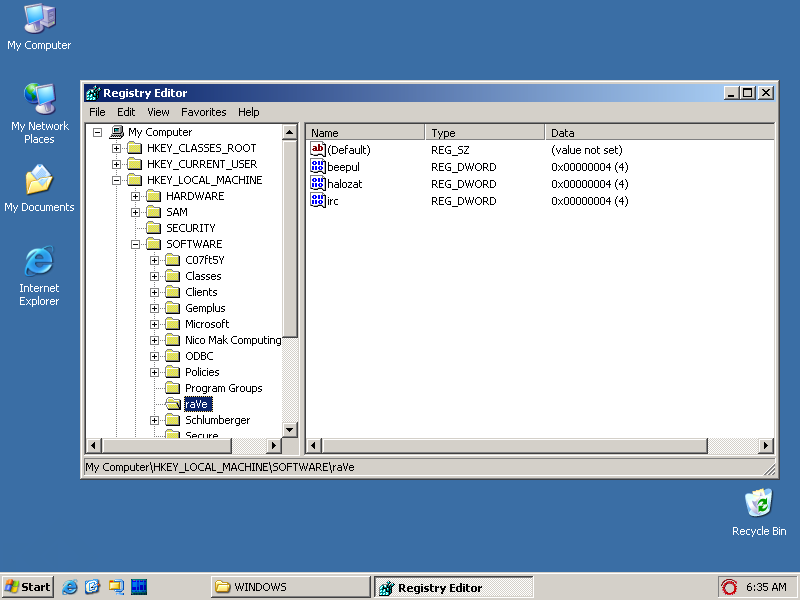Click the HARDWARE key label
The image size is (800, 600).
click(x=195, y=196)
